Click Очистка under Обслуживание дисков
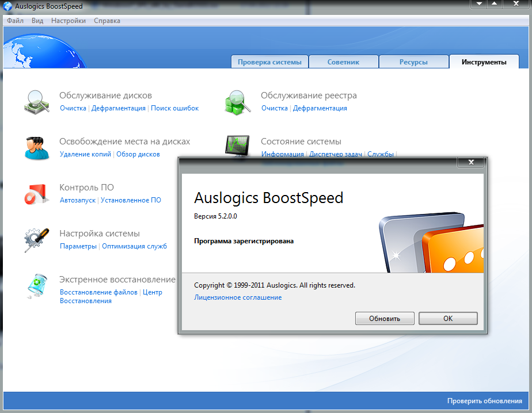Viewport: 532px width, 413px height. coord(73,108)
